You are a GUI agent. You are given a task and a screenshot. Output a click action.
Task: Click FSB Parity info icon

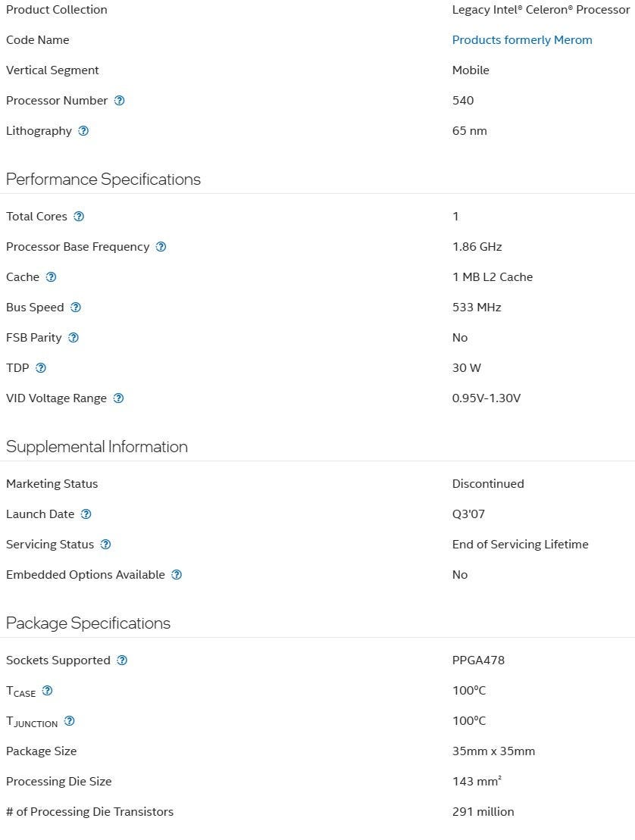pos(74,338)
